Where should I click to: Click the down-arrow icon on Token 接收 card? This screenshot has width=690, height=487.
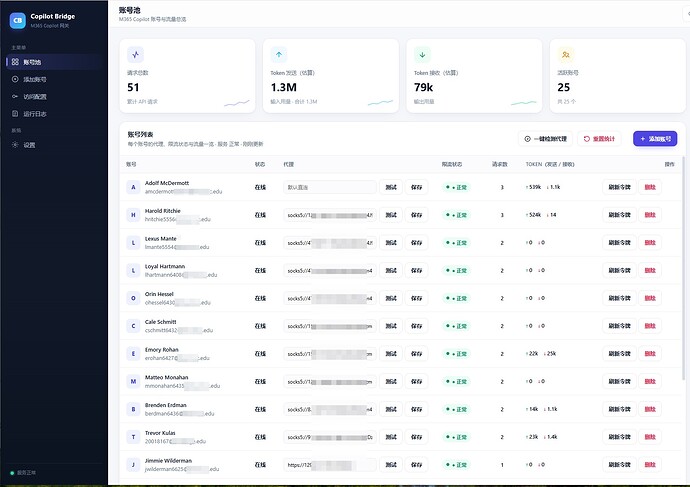tap(422, 55)
